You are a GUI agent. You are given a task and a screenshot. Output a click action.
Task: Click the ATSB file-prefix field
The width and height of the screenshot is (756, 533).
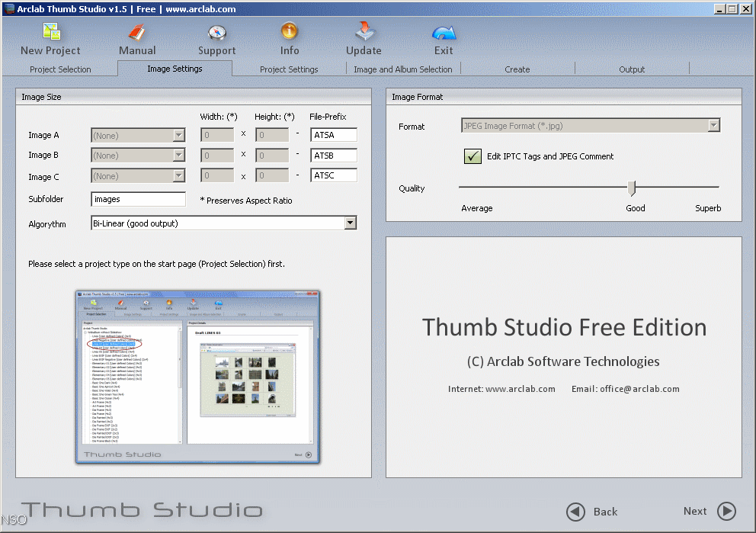[x=334, y=156]
